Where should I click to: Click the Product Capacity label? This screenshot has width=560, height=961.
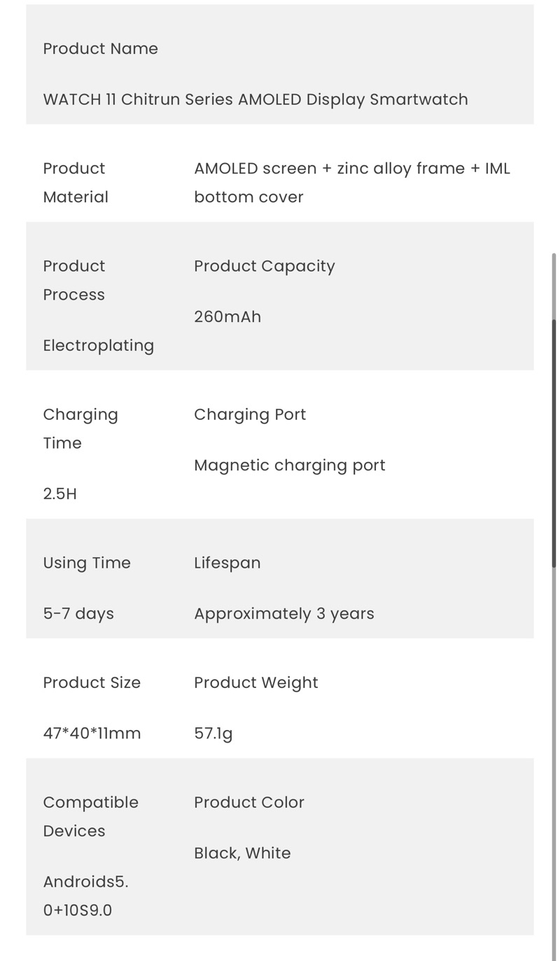[265, 266]
